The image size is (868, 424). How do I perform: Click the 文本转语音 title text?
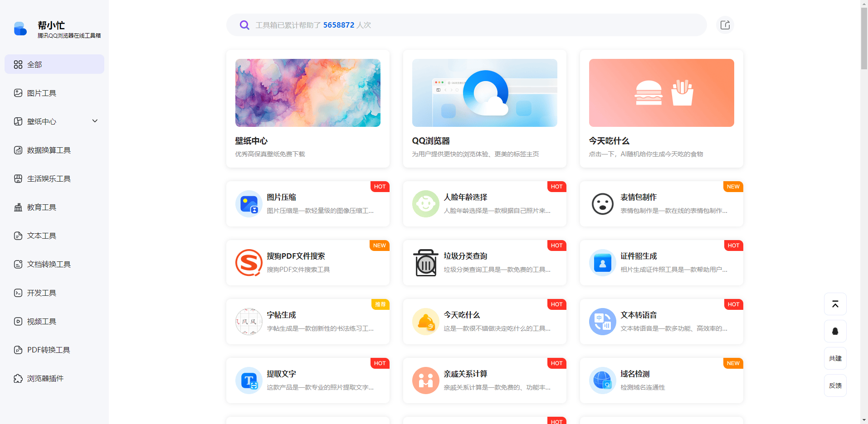click(x=639, y=315)
